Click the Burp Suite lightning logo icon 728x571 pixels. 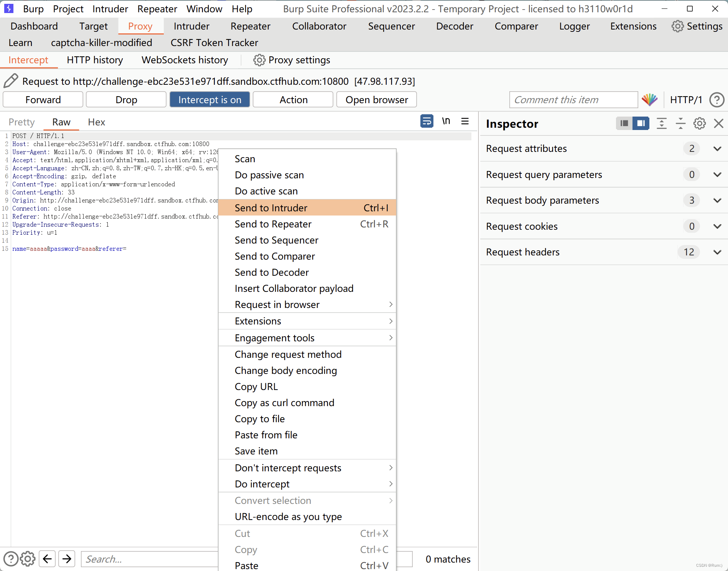[8, 8]
